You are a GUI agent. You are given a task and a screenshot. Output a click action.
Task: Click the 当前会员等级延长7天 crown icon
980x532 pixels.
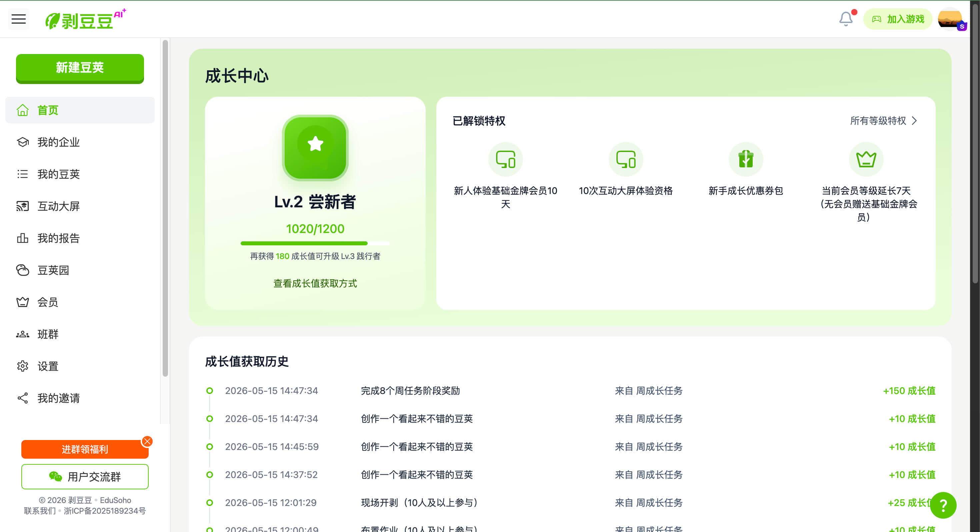[866, 159]
